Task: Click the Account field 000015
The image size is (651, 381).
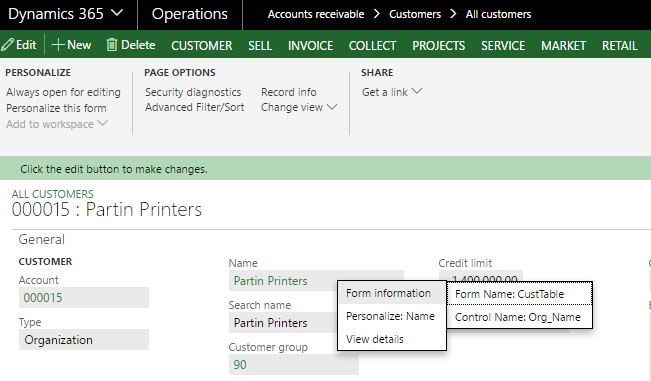Action: click(x=84, y=298)
